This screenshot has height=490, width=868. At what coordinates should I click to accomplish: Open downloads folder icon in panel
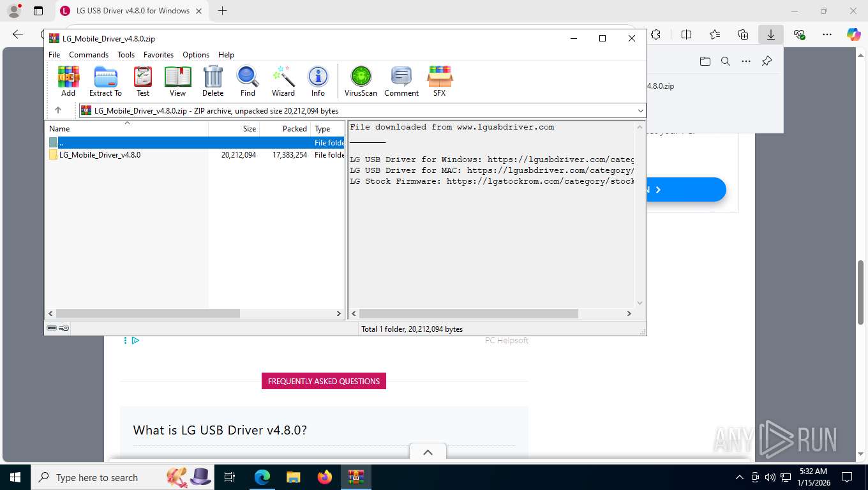pyautogui.click(x=705, y=61)
